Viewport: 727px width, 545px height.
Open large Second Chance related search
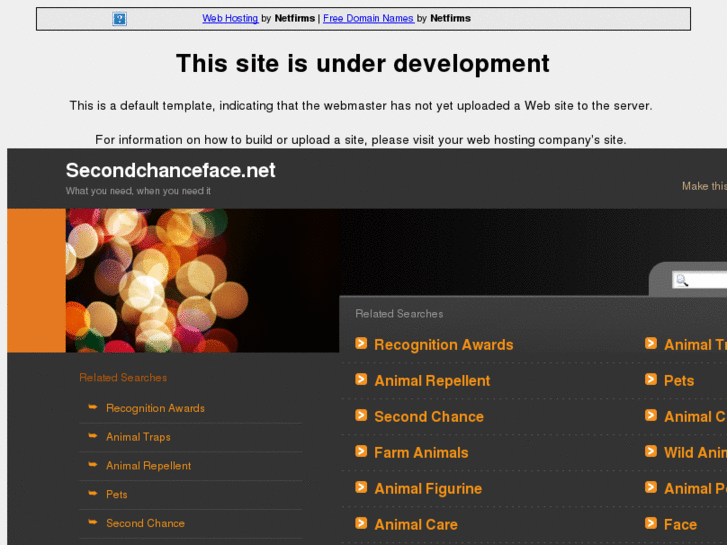tap(429, 417)
